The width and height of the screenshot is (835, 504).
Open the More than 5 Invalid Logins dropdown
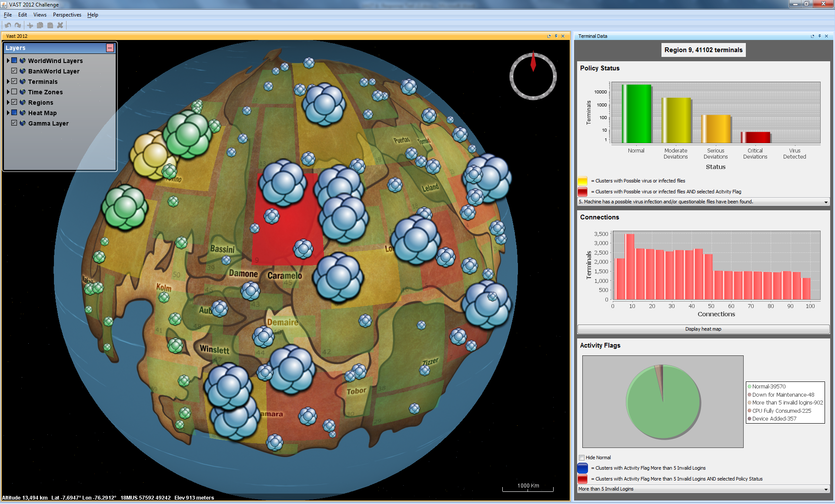point(703,489)
